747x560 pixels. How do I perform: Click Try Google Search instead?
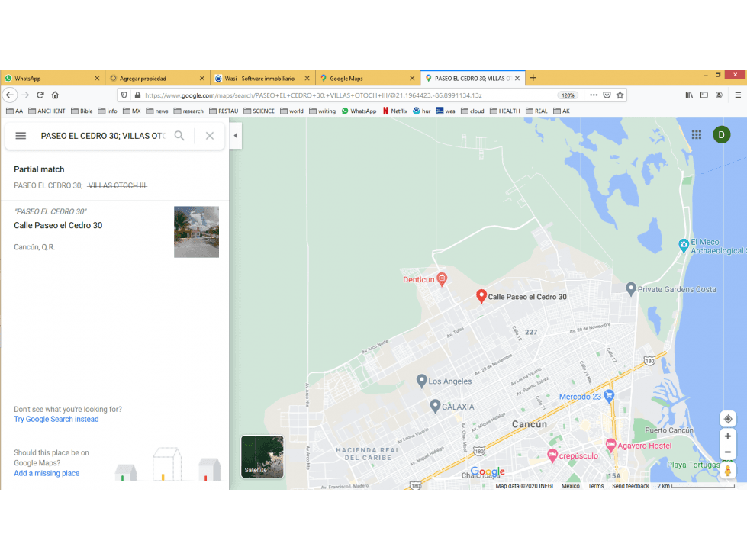coord(56,419)
